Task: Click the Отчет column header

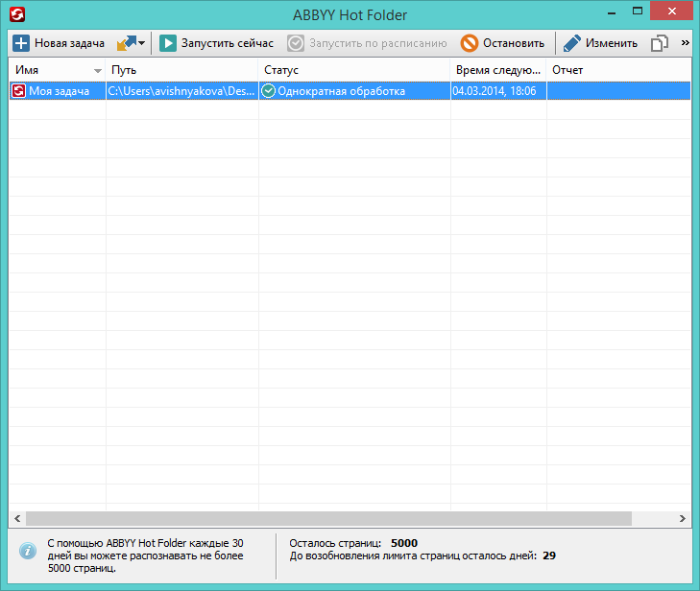Action: (x=618, y=70)
